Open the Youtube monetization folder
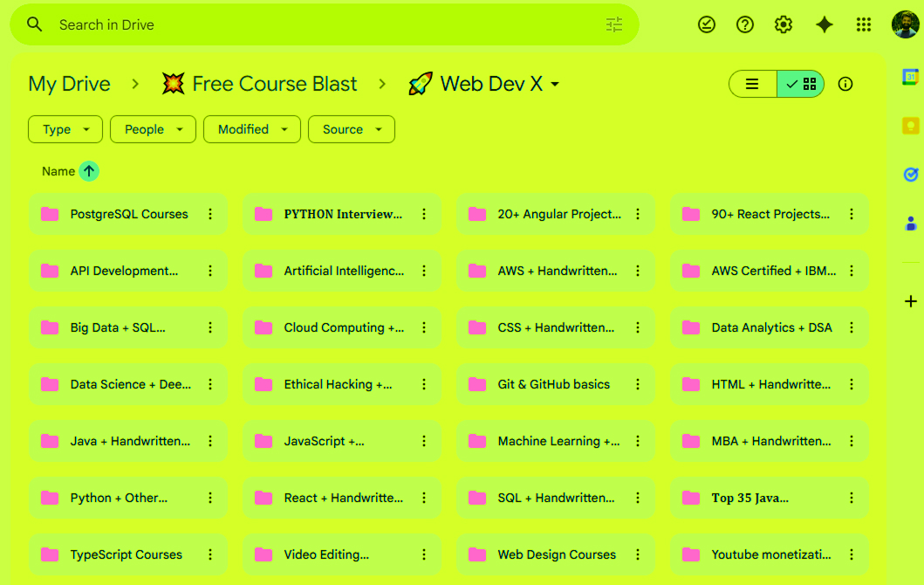The height and width of the screenshot is (585, 924). click(770, 555)
